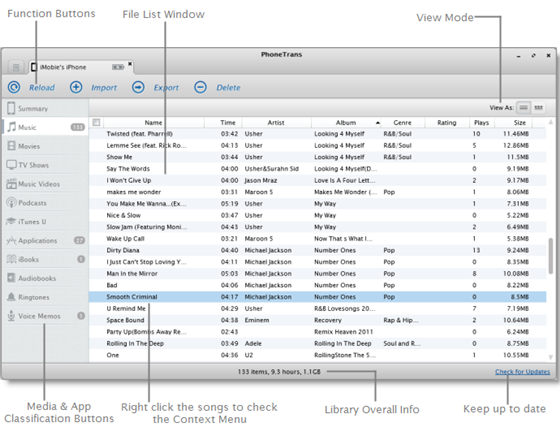Close the iMobie's iPhone tab
This screenshot has height=435, width=560.
pos(130,64)
